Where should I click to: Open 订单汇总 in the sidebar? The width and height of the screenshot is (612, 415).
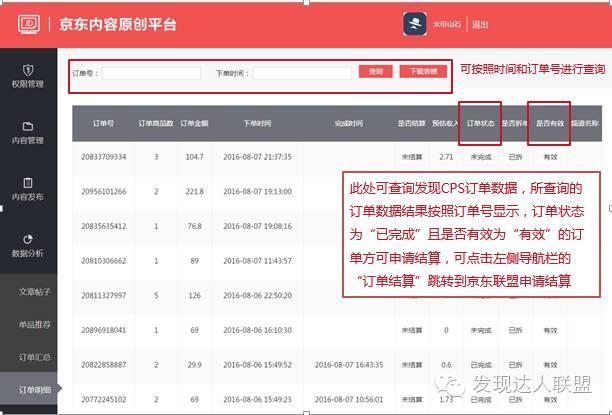pos(34,357)
